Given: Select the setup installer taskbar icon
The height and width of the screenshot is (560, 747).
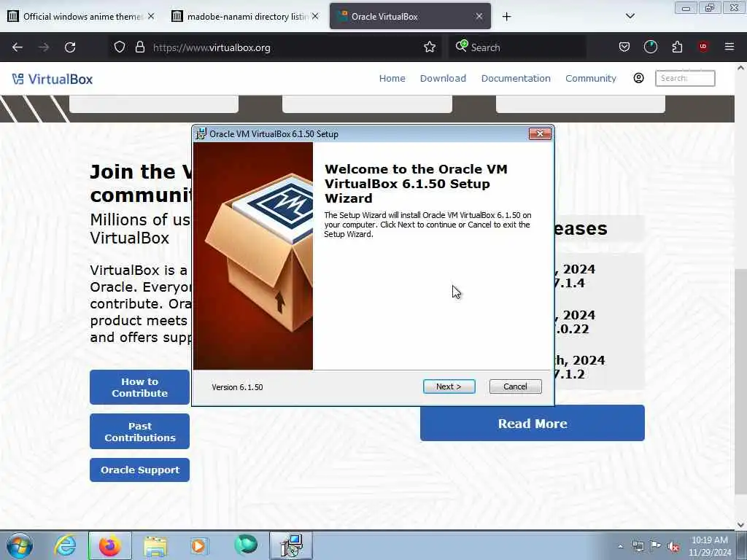Looking at the screenshot, I should coord(291,545).
